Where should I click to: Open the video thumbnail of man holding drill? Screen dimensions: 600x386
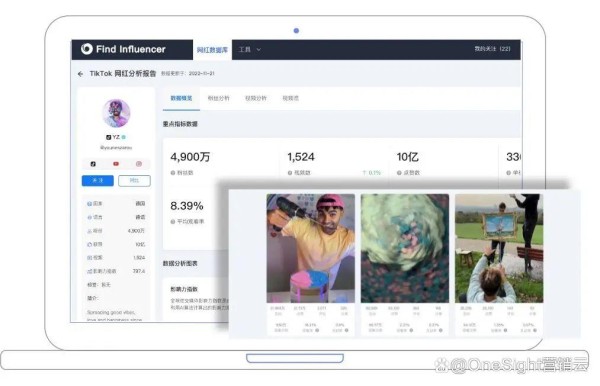coord(311,248)
